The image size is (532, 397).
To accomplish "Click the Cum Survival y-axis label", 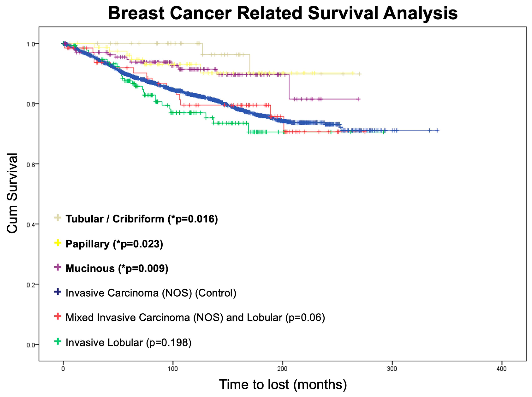I will [12, 193].
